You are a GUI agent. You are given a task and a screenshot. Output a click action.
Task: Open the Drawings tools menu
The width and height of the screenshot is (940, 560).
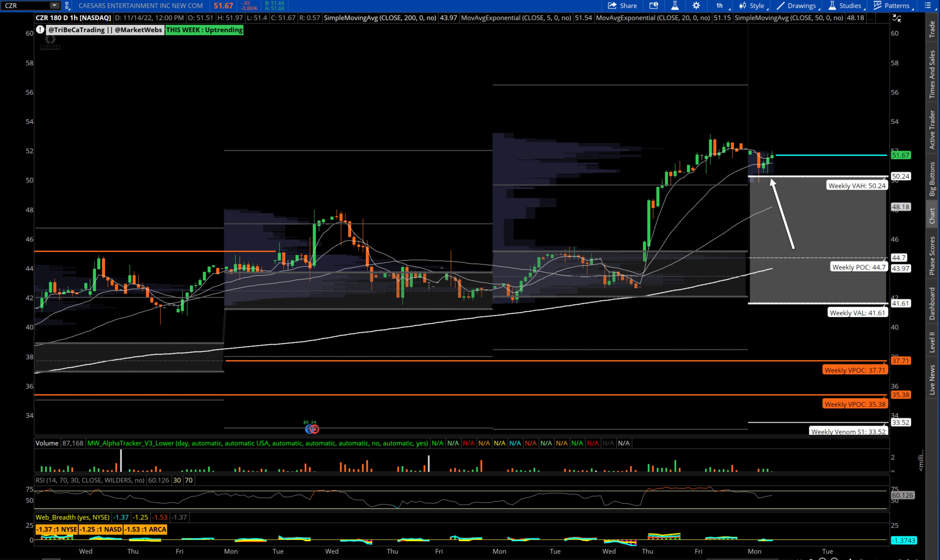[798, 6]
